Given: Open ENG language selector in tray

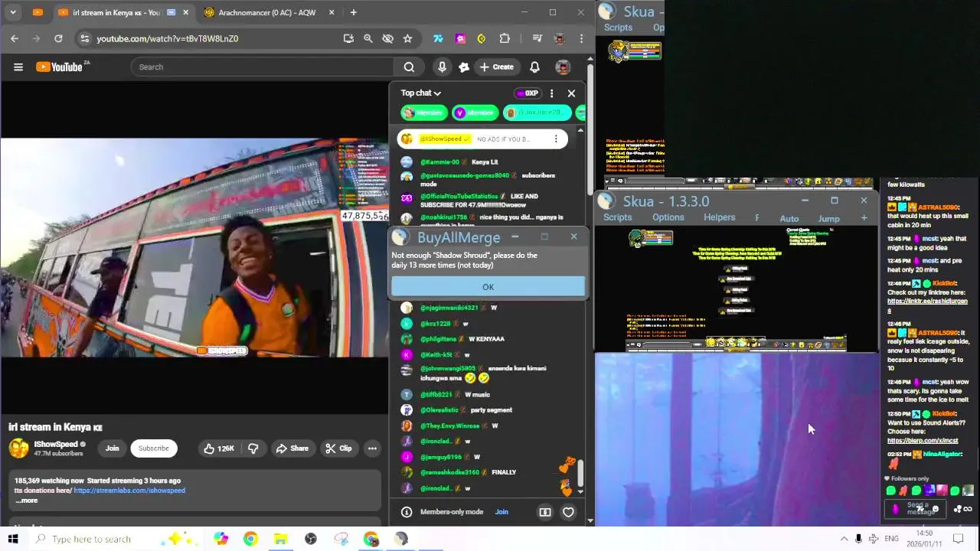Looking at the screenshot, I should (x=891, y=539).
